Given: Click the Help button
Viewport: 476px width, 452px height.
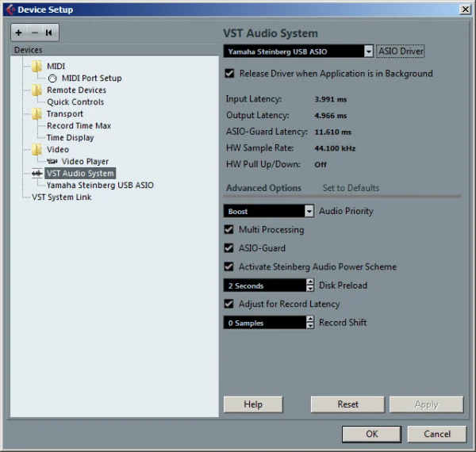Looking at the screenshot, I should [x=253, y=404].
